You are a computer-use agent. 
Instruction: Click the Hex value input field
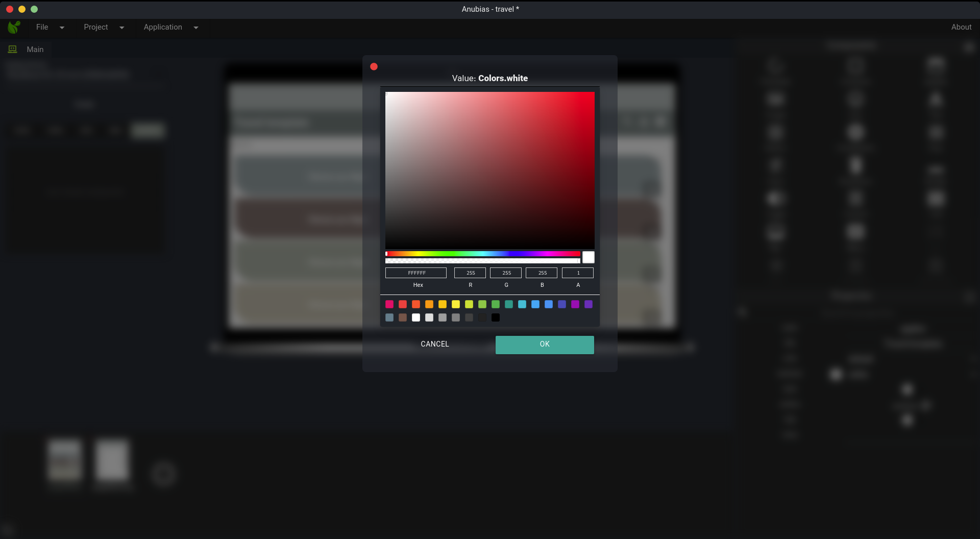(416, 273)
